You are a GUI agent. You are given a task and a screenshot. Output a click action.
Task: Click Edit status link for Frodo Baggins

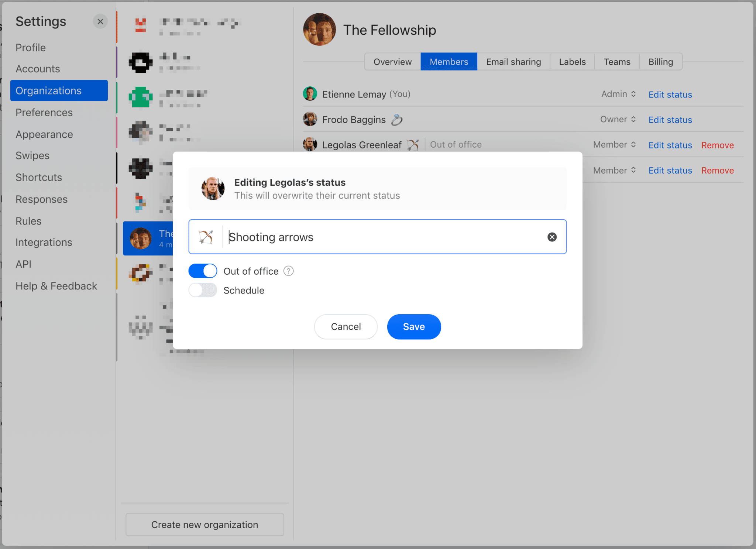(x=670, y=120)
